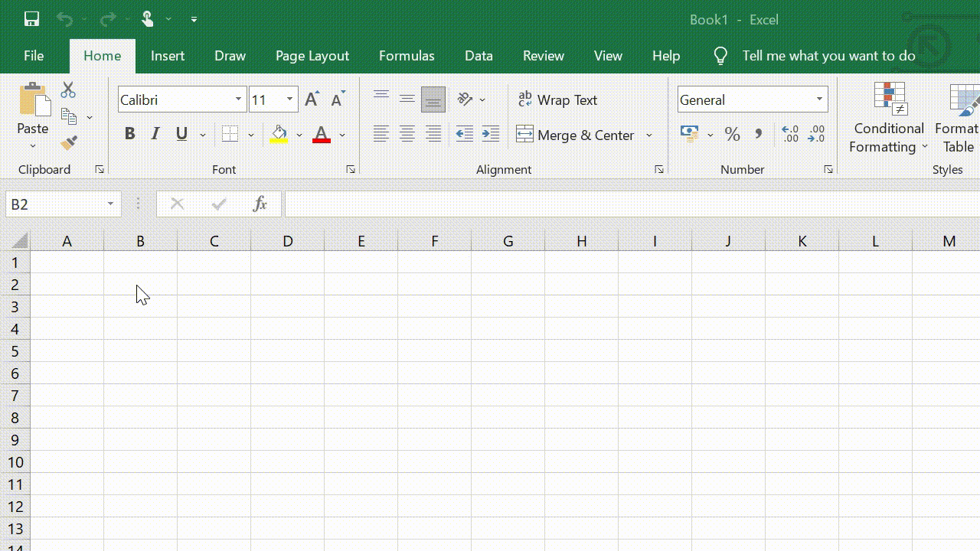Select column D header
Screen dimensions: 980x551
point(288,241)
